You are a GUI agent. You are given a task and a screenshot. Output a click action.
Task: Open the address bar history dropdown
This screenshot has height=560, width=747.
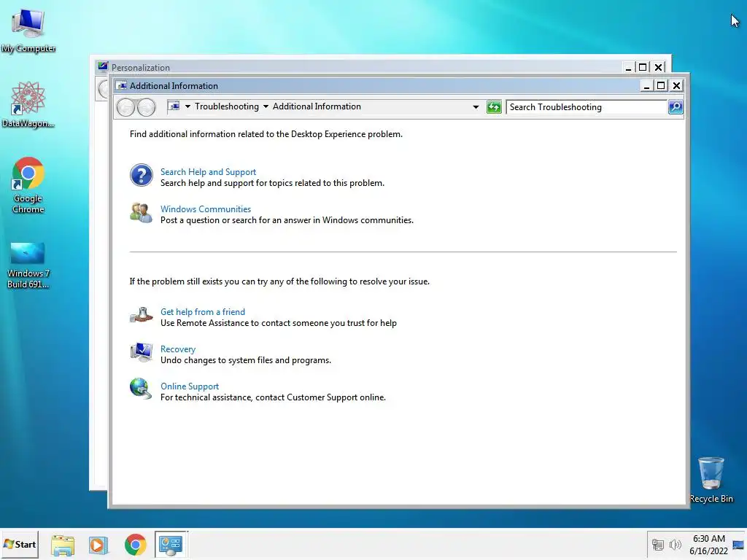click(x=476, y=107)
